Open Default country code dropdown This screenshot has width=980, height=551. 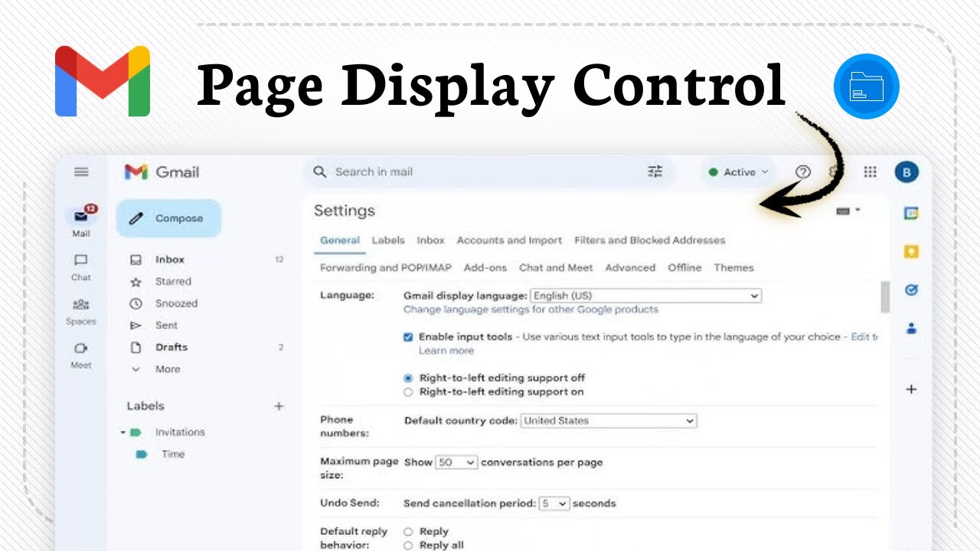pyautogui.click(x=609, y=421)
